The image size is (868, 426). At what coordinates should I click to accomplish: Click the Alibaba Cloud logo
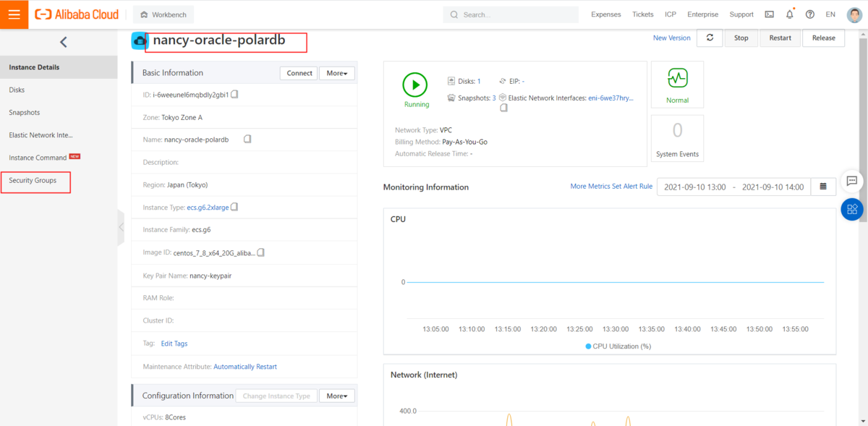(x=76, y=14)
